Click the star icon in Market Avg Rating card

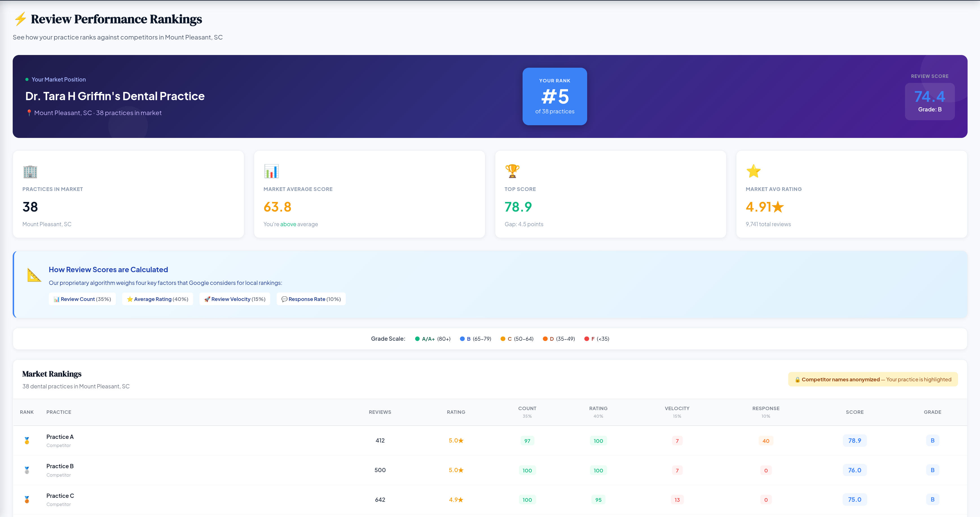(x=753, y=171)
